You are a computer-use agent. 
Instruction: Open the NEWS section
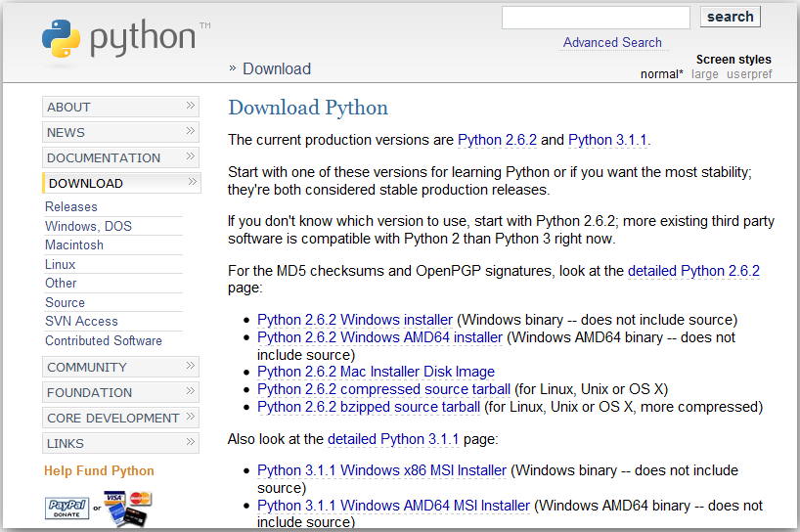tap(121, 133)
